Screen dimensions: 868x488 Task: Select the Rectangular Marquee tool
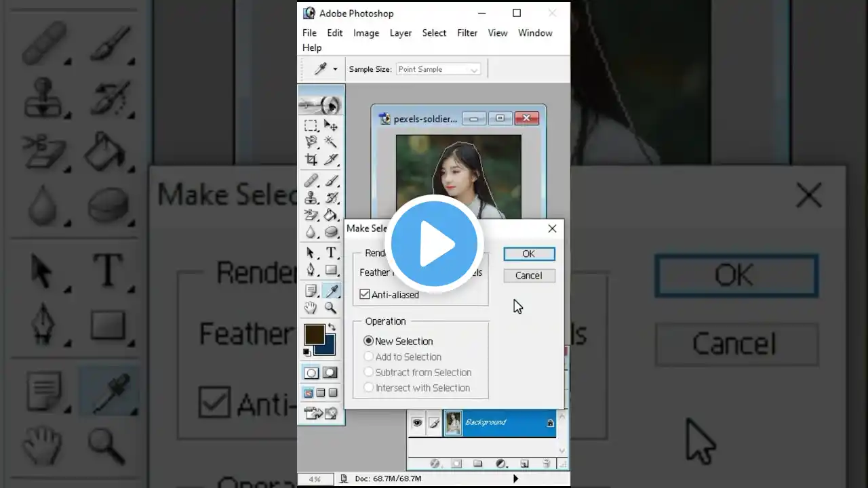tap(311, 125)
